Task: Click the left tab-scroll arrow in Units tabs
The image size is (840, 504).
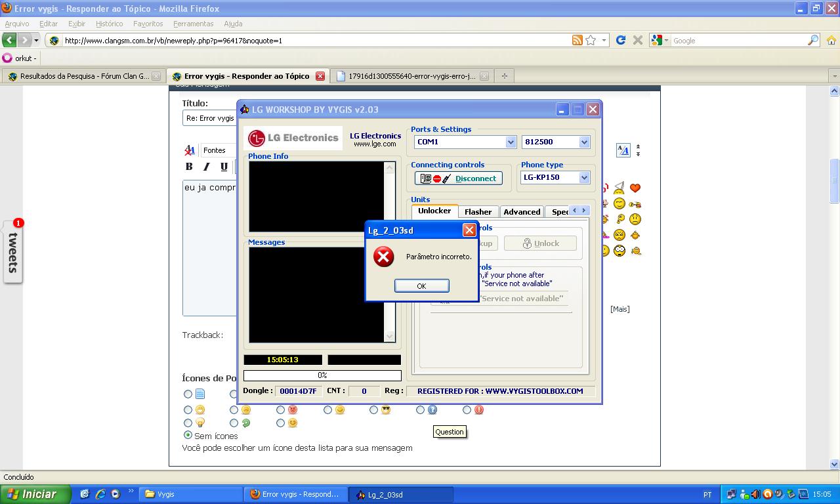Action: pyautogui.click(x=574, y=211)
